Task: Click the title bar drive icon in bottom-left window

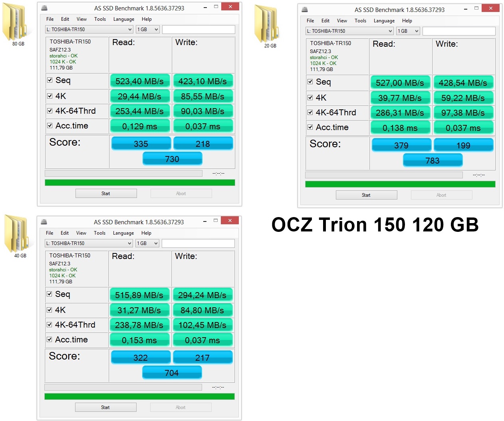Action: (x=44, y=222)
